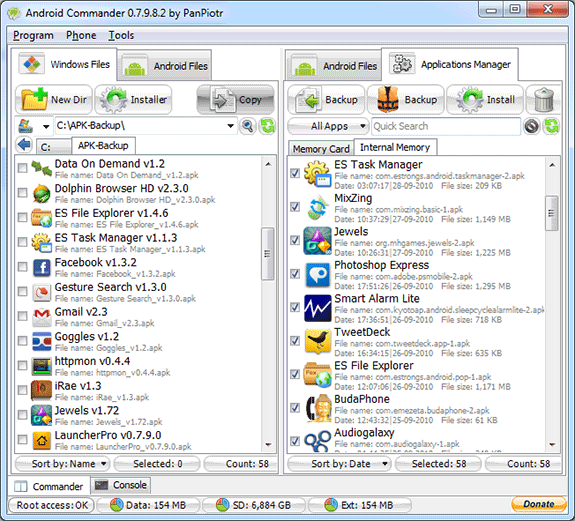
Task: Click the Gmail v2.3 envelope icon
Action: pos(41,317)
